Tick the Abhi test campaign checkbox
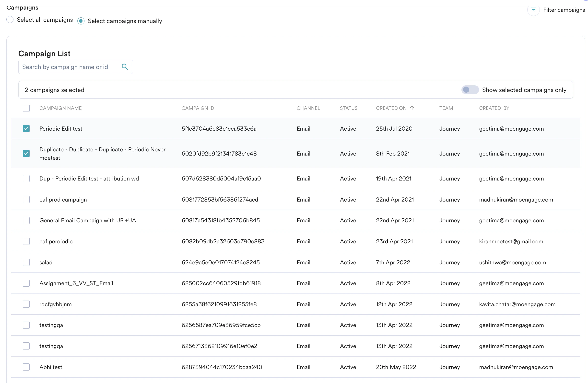588x383 pixels. pos(26,367)
